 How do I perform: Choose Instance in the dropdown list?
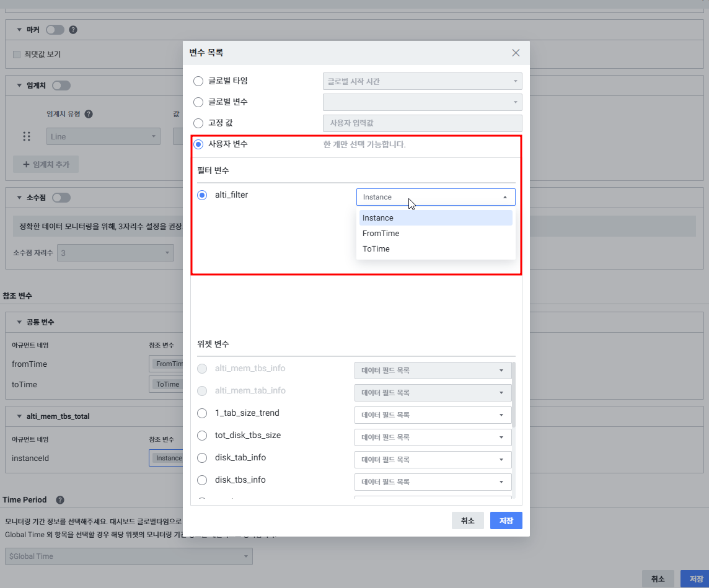click(378, 218)
